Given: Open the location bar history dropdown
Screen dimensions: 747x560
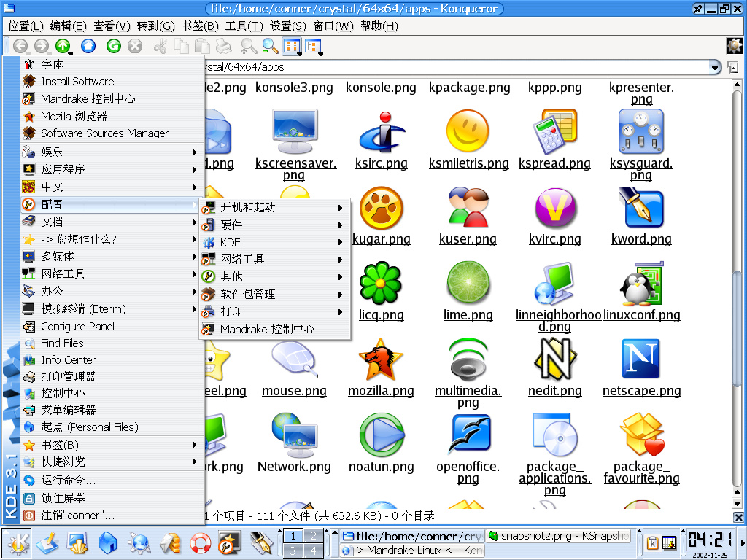Looking at the screenshot, I should click(715, 67).
